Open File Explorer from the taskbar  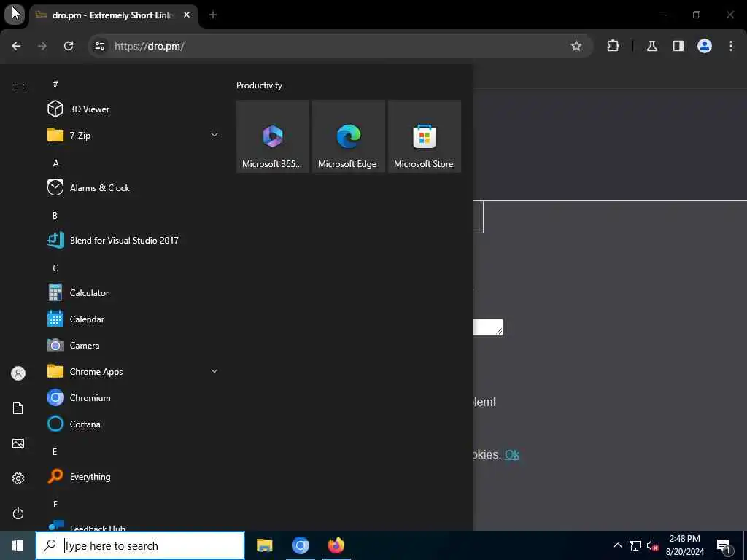click(x=264, y=545)
